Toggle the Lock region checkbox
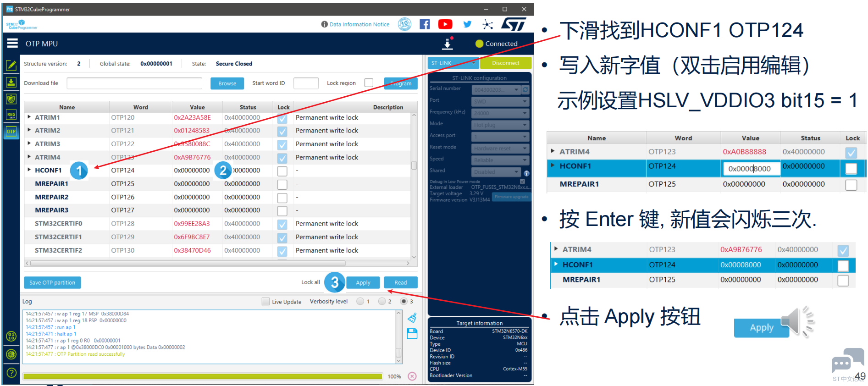The width and height of the screenshot is (868, 386). (x=369, y=83)
